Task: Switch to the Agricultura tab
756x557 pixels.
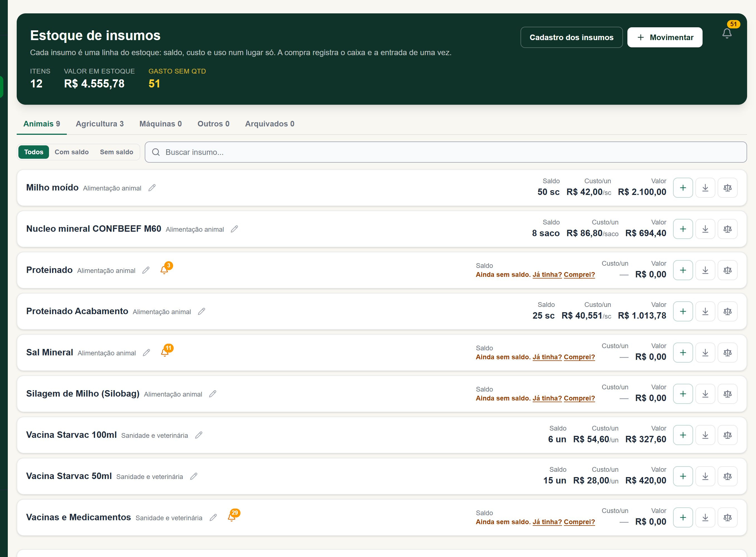Action: click(x=100, y=124)
